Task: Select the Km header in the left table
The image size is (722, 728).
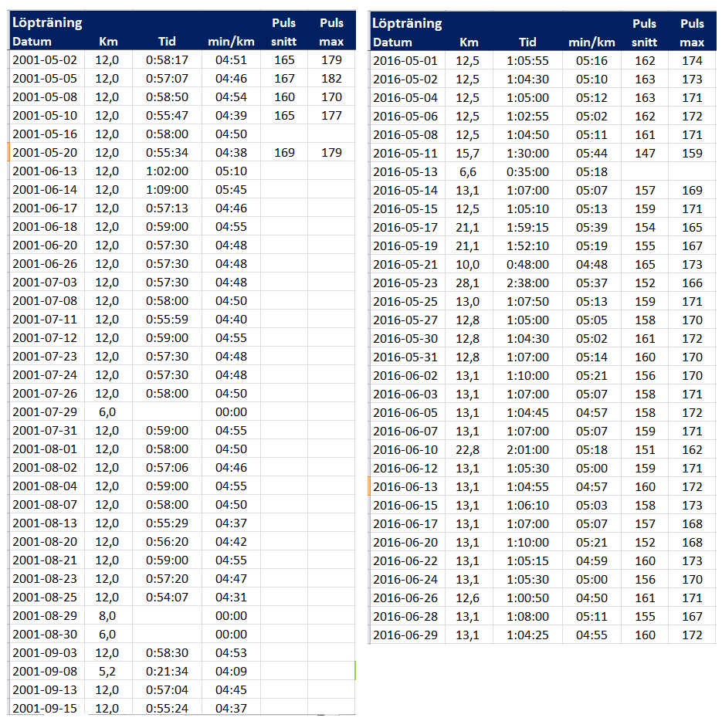Action: [x=108, y=42]
